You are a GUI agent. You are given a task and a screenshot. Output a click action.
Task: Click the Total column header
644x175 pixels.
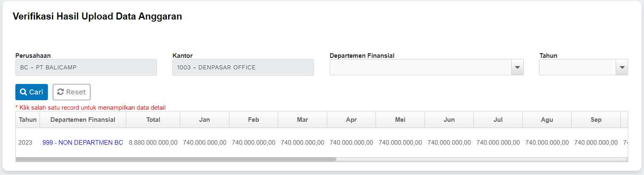pos(153,120)
